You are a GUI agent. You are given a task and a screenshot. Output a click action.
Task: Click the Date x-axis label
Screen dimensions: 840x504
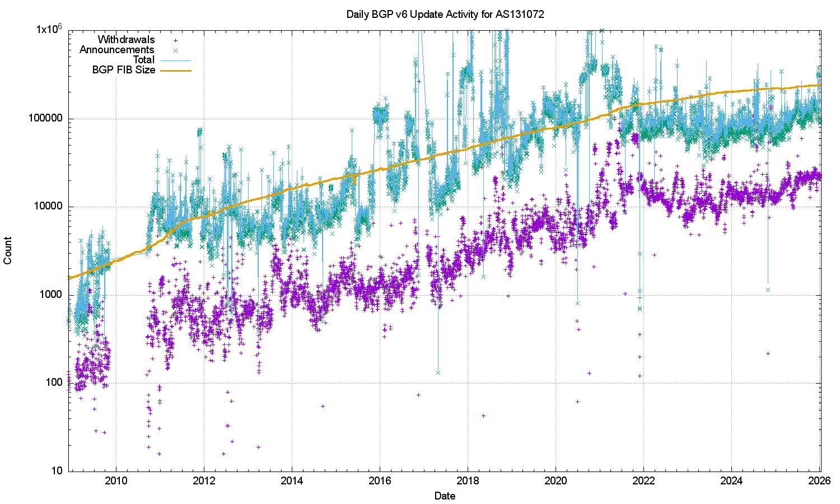click(445, 496)
